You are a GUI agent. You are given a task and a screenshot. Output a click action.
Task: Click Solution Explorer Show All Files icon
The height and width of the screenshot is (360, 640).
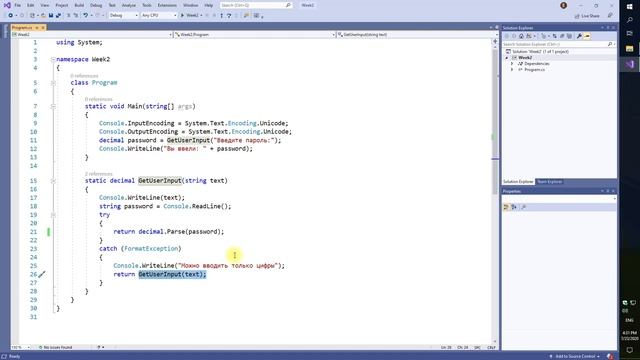[569, 36]
